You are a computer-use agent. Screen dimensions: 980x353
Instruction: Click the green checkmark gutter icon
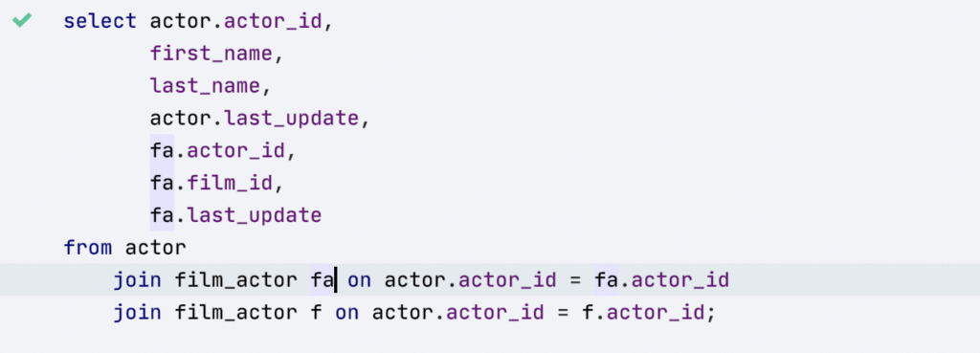(22, 21)
